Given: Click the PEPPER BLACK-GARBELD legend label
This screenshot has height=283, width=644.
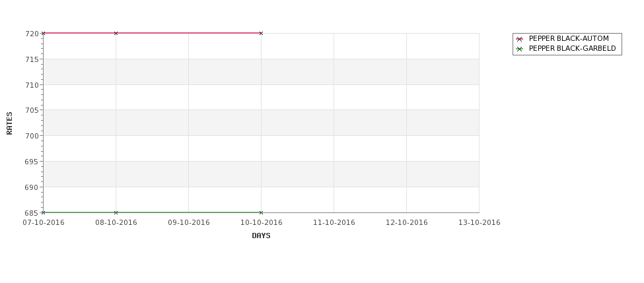Looking at the screenshot, I should 573,48.
